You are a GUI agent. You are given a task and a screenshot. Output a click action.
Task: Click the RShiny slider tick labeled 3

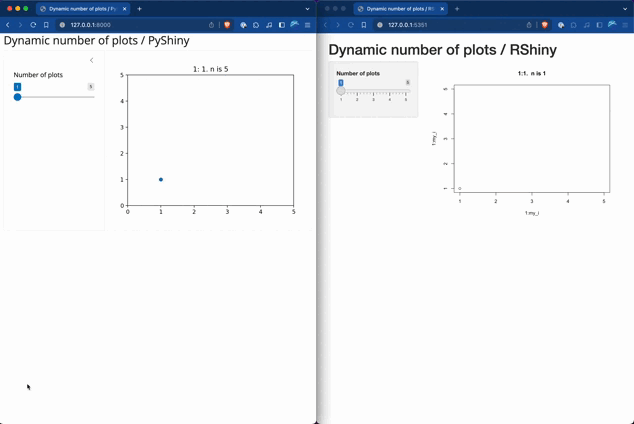coord(374,99)
